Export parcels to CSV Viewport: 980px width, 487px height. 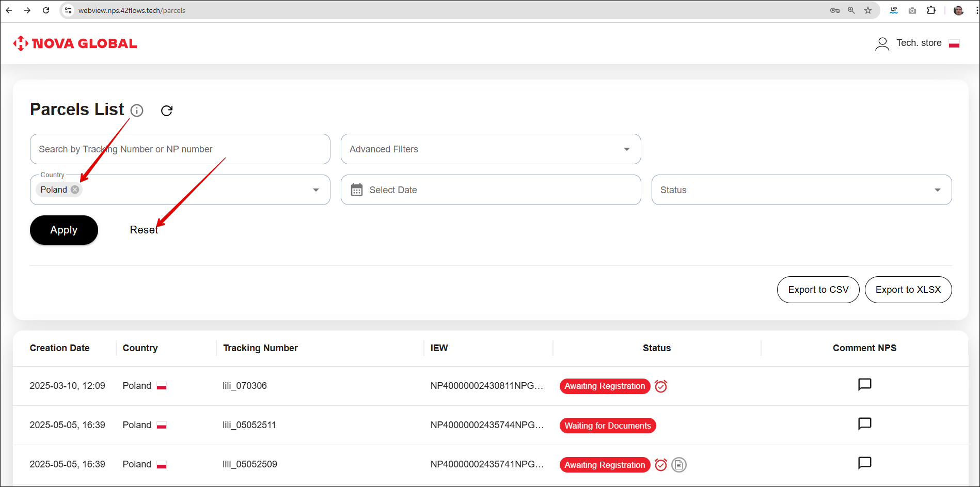818,290
